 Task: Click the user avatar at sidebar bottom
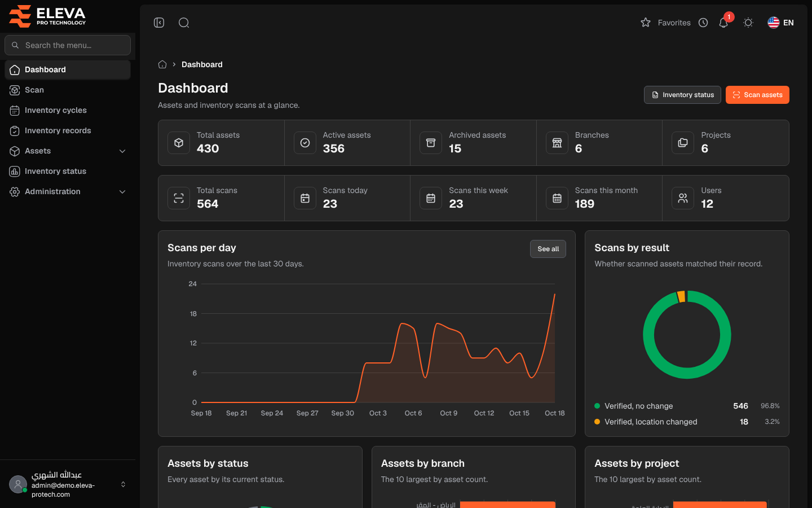click(18, 484)
